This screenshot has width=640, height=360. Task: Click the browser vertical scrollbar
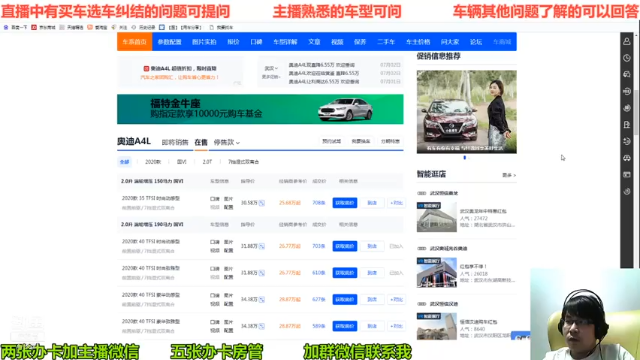[x=636, y=112]
